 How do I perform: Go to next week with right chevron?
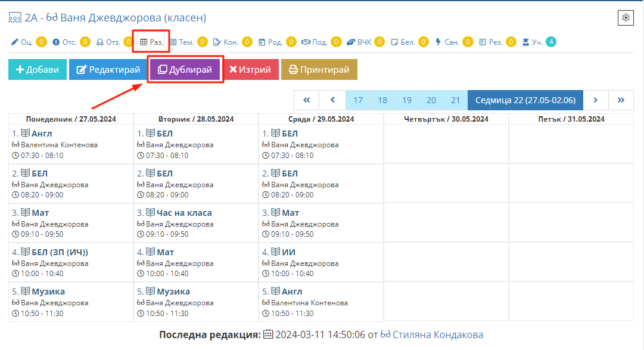coord(596,100)
